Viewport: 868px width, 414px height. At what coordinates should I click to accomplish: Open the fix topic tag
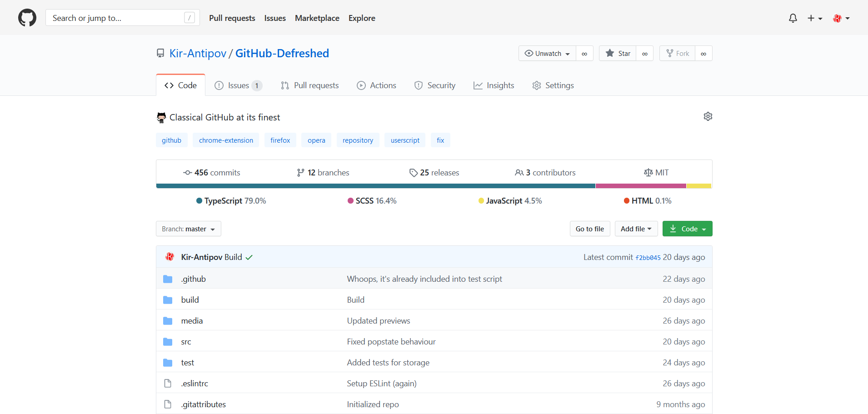point(440,140)
